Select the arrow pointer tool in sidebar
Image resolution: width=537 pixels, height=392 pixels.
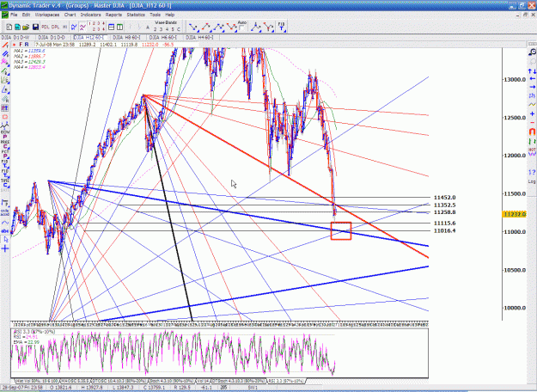[x=5, y=240]
